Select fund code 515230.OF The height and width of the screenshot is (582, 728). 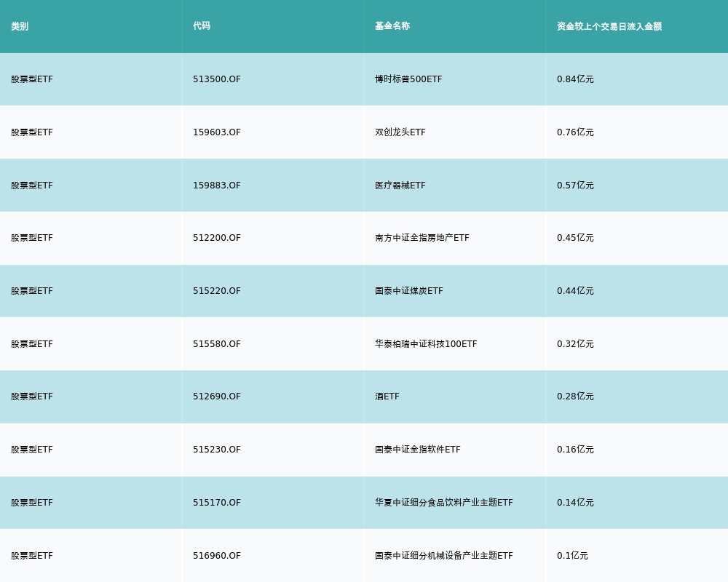[217, 450]
